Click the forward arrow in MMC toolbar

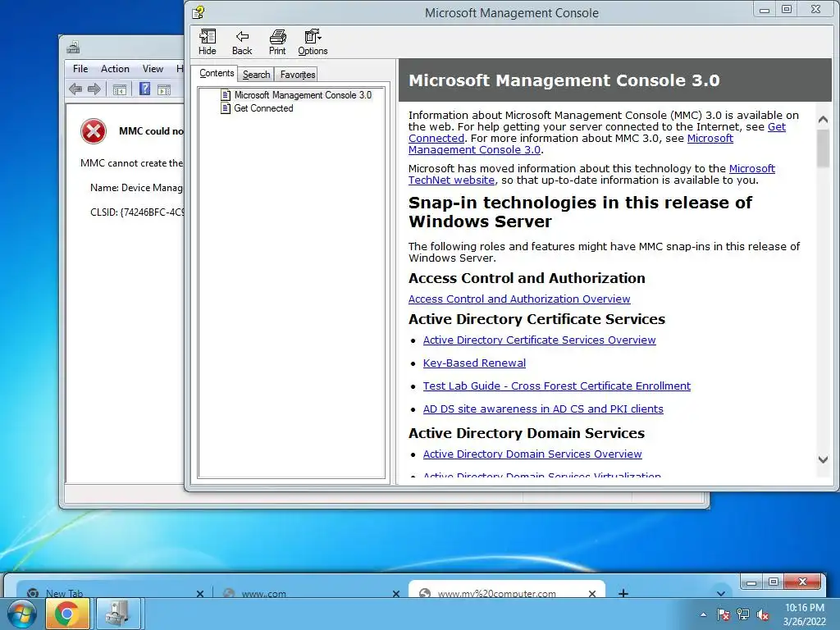(x=94, y=89)
